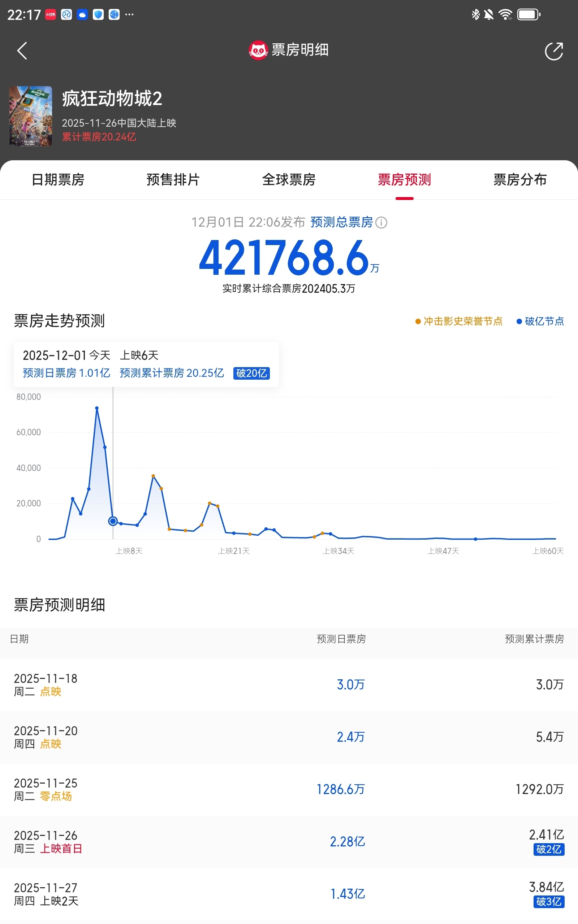Select the 2025-11-18 date row
Image resolution: width=578 pixels, height=924 pixels.
point(289,685)
